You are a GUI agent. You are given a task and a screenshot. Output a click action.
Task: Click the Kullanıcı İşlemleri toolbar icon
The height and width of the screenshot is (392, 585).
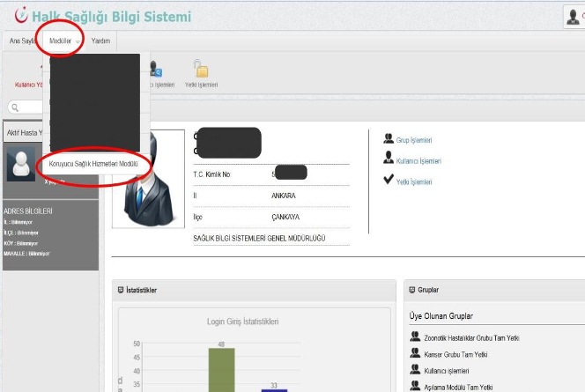click(x=156, y=70)
